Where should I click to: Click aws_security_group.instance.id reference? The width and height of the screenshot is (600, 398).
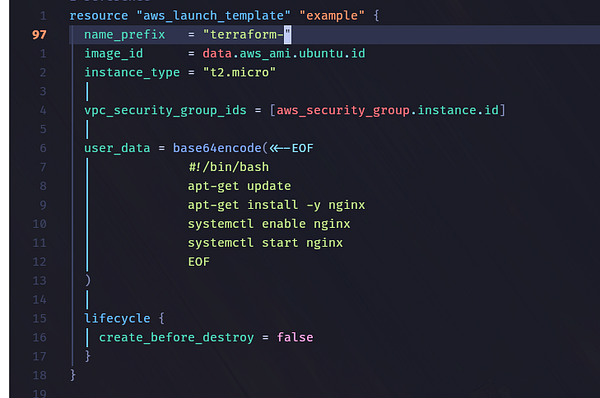click(x=387, y=111)
